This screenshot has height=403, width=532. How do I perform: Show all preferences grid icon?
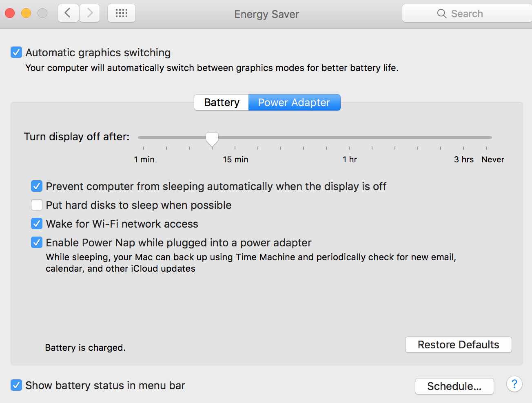pyautogui.click(x=122, y=13)
